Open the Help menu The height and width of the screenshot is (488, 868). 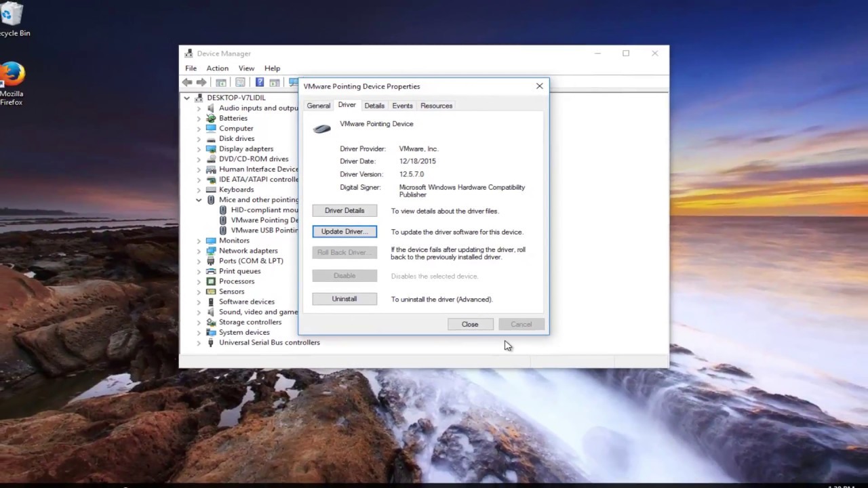tap(272, 68)
